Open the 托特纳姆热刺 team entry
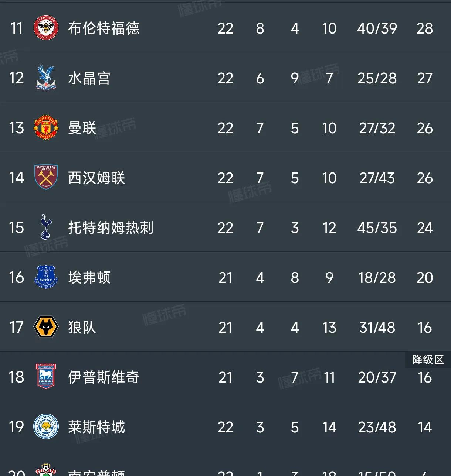 tap(110, 227)
